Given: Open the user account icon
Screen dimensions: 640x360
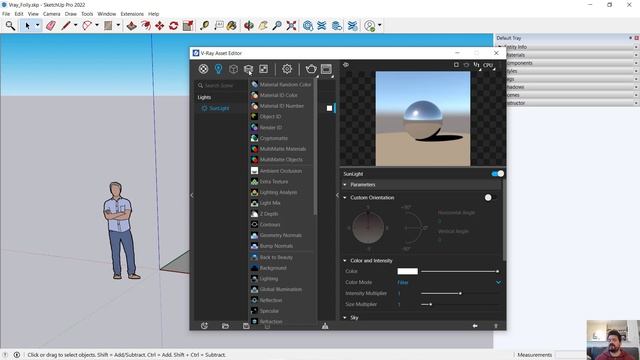Looking at the screenshot, I should tap(370, 26).
